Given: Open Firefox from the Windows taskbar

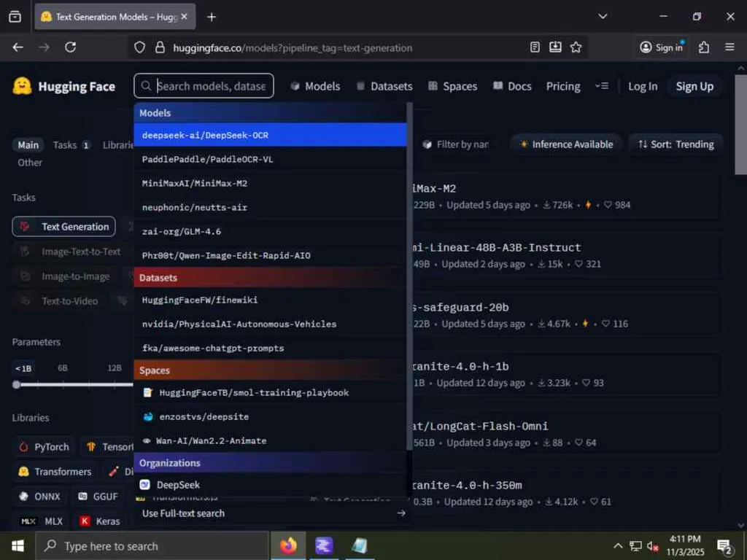Looking at the screenshot, I should click(x=288, y=545).
